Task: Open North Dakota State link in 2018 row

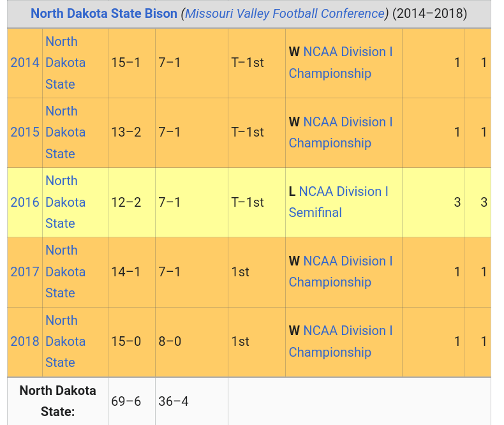Action: [65, 341]
